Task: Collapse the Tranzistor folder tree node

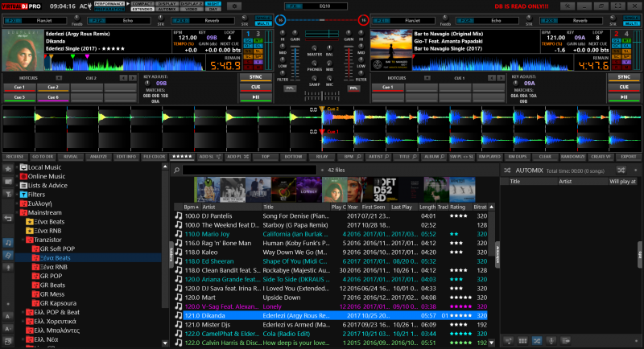Action: pos(23,240)
